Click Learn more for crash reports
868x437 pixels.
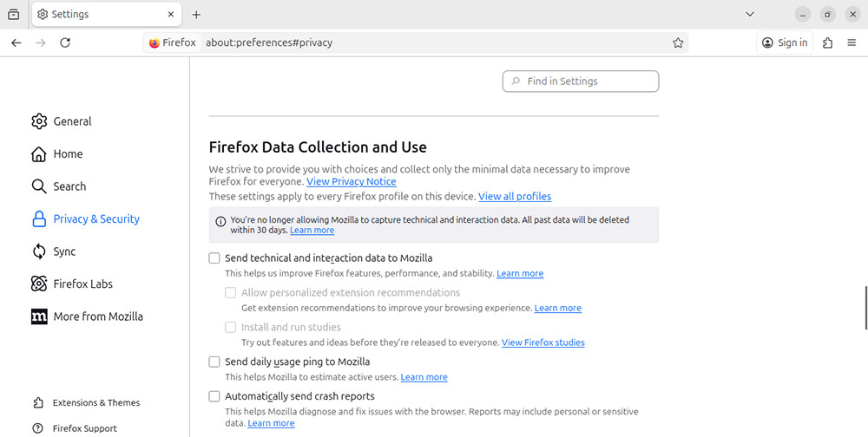coord(271,423)
